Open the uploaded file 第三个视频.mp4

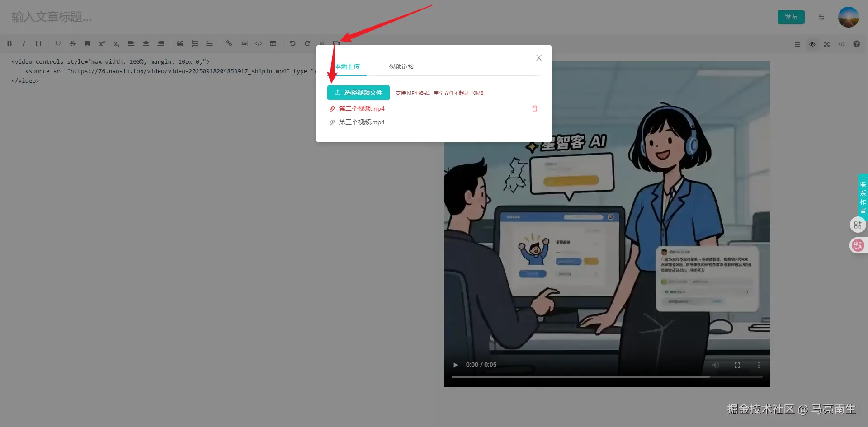coord(361,122)
